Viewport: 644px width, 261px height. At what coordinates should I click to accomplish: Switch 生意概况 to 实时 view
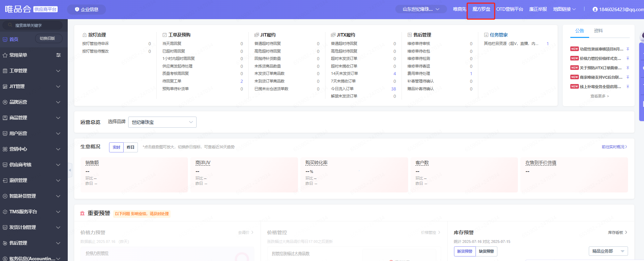[x=116, y=147]
